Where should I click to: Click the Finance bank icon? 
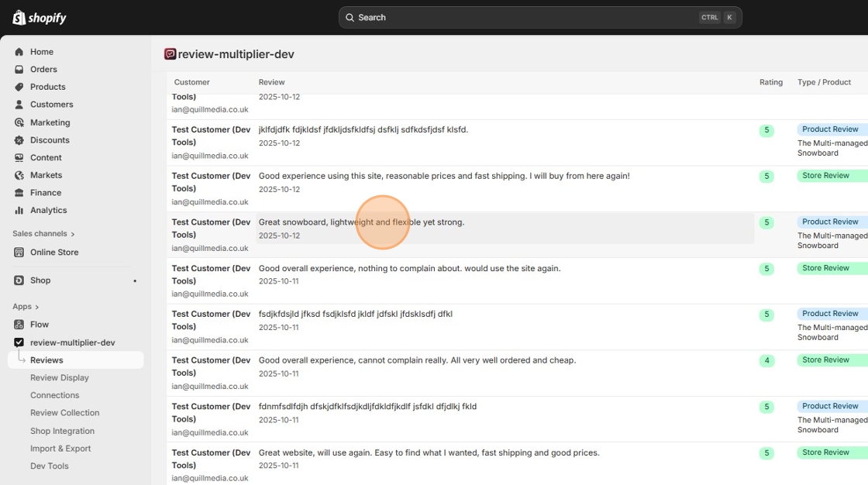click(x=19, y=193)
